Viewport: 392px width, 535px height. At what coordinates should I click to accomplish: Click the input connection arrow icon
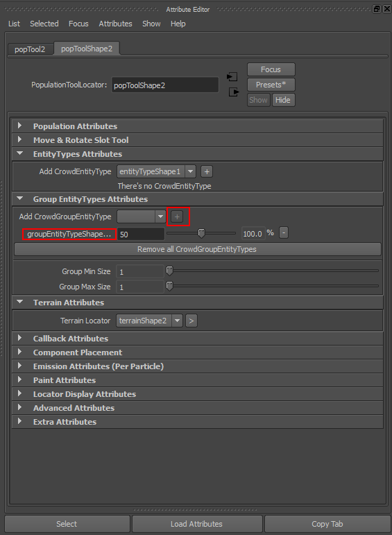(x=232, y=77)
